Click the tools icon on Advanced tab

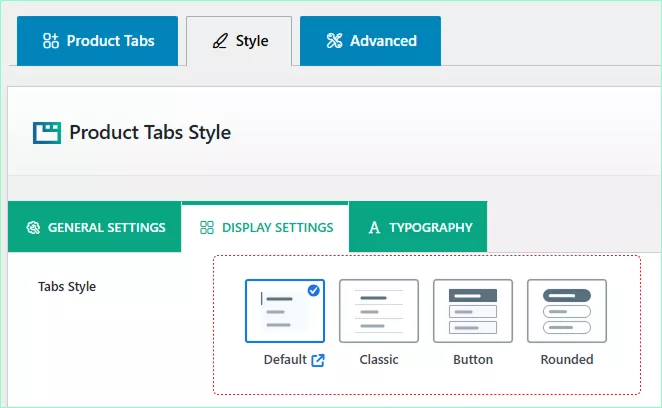[x=334, y=41]
